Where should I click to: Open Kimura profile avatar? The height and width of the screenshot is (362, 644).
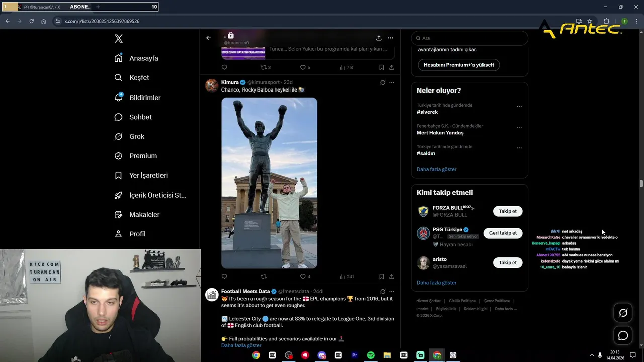click(x=212, y=85)
